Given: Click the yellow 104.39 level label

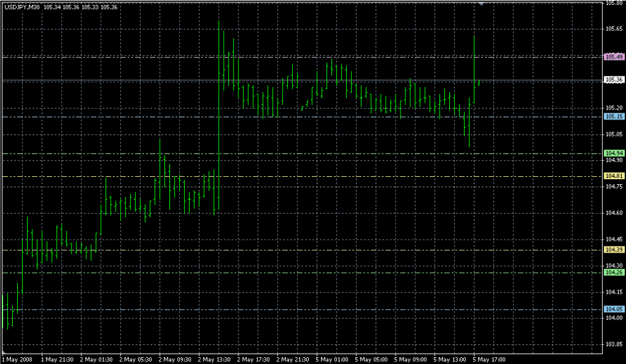Looking at the screenshot, I should click(x=612, y=249).
